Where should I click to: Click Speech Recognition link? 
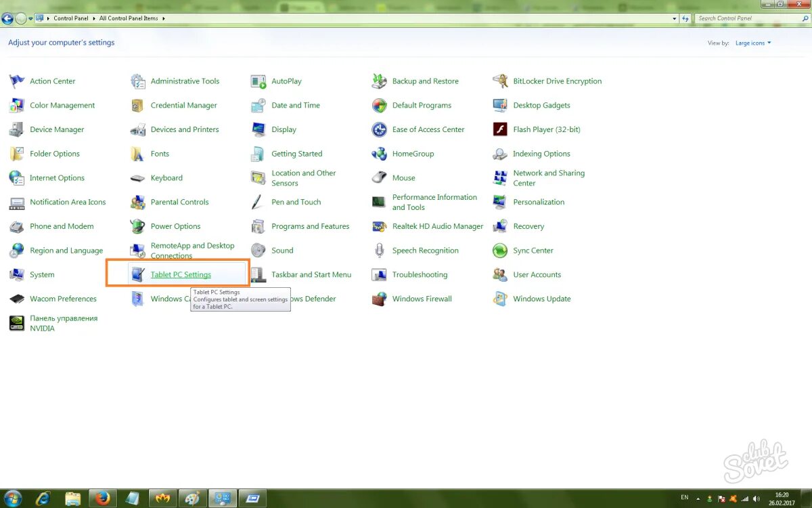pyautogui.click(x=426, y=251)
